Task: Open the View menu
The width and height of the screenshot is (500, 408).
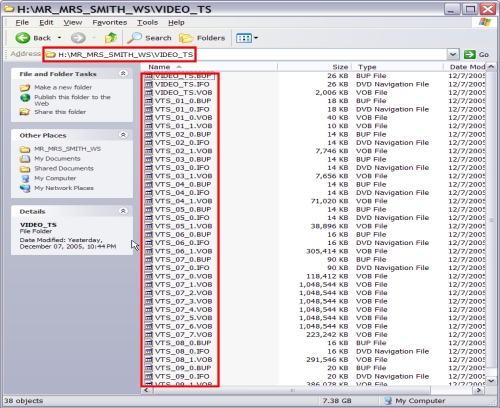Action: (73, 23)
